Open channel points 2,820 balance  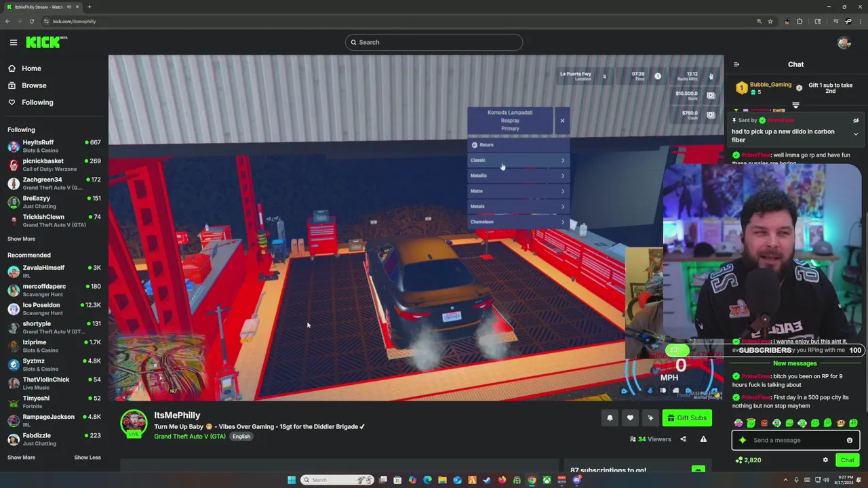[x=748, y=460]
